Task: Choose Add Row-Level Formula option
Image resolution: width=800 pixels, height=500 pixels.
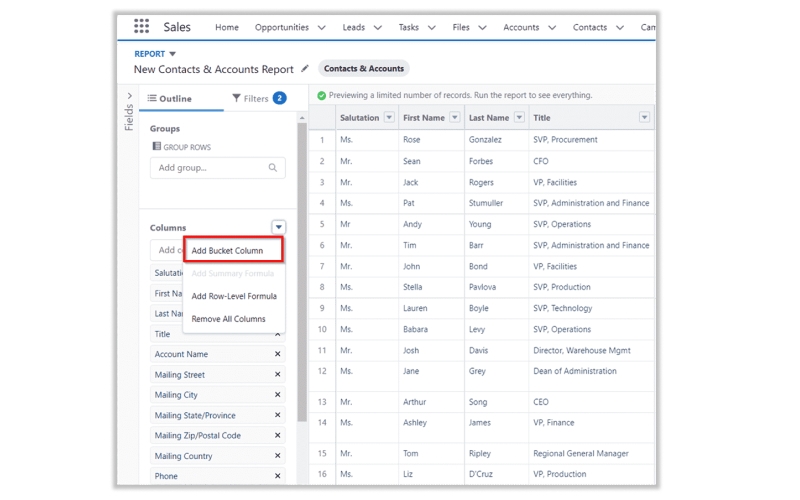Action: coord(233,296)
